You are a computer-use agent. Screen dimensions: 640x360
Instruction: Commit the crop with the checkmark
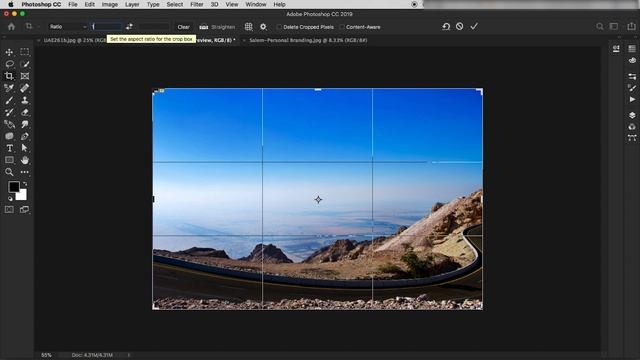click(x=474, y=27)
